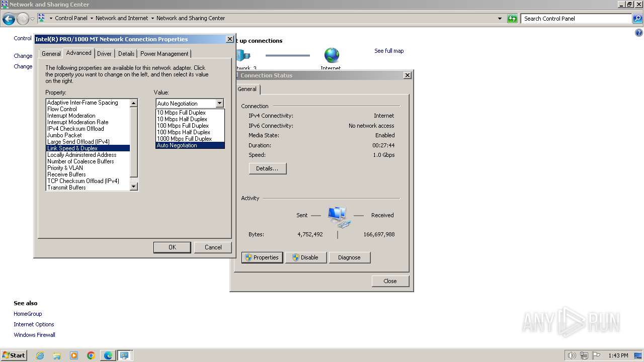The height and width of the screenshot is (362, 644).
Task: Switch to the Power Management tab
Action: coord(165,54)
